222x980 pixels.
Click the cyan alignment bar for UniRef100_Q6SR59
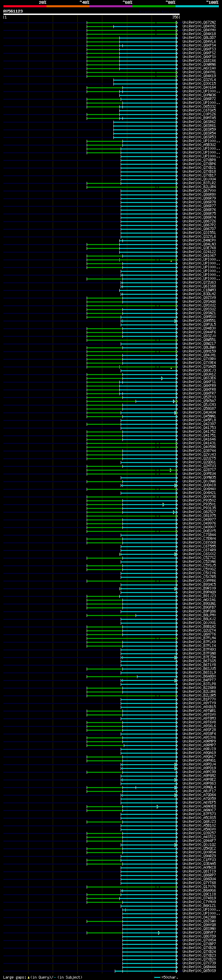coord(145,129)
